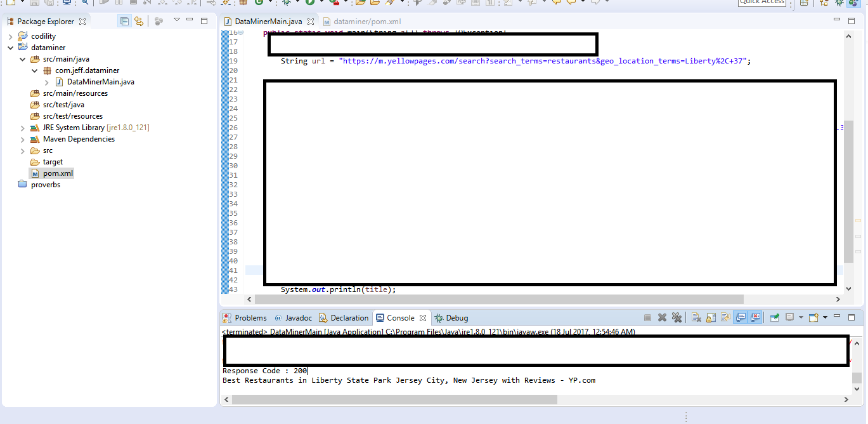This screenshot has width=868, height=424.
Task: Collapse the com.jeff.dataminer package
Action: click(x=34, y=70)
